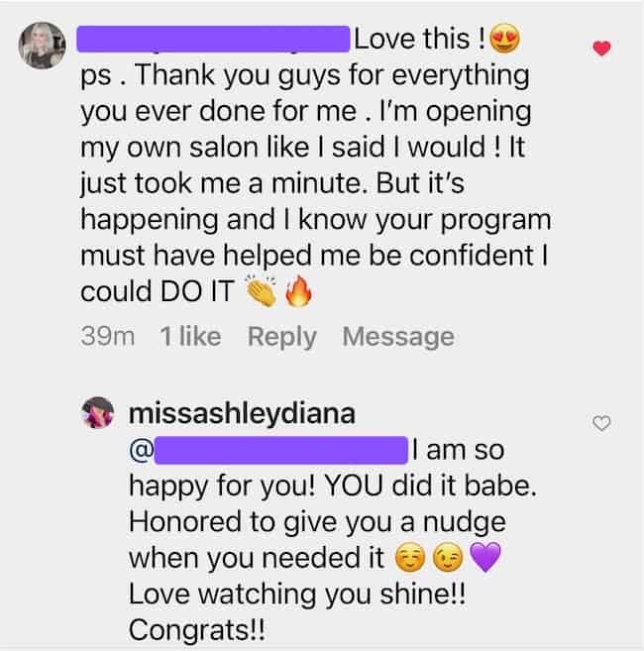Unlike the first comment using red heart
This screenshot has width=644, height=651.
601,49
